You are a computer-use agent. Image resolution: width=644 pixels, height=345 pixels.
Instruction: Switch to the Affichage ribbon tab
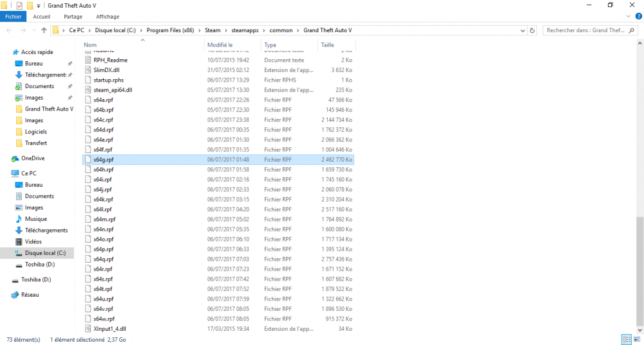[x=108, y=17]
